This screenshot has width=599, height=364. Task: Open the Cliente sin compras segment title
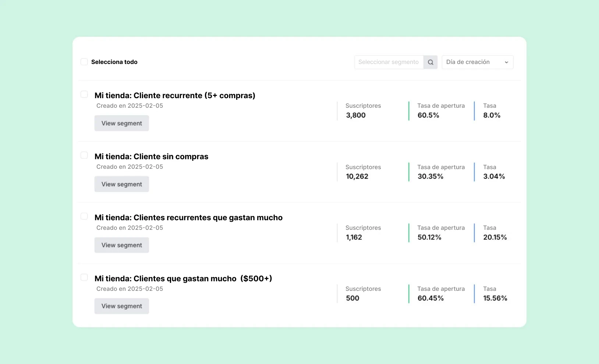(151, 157)
